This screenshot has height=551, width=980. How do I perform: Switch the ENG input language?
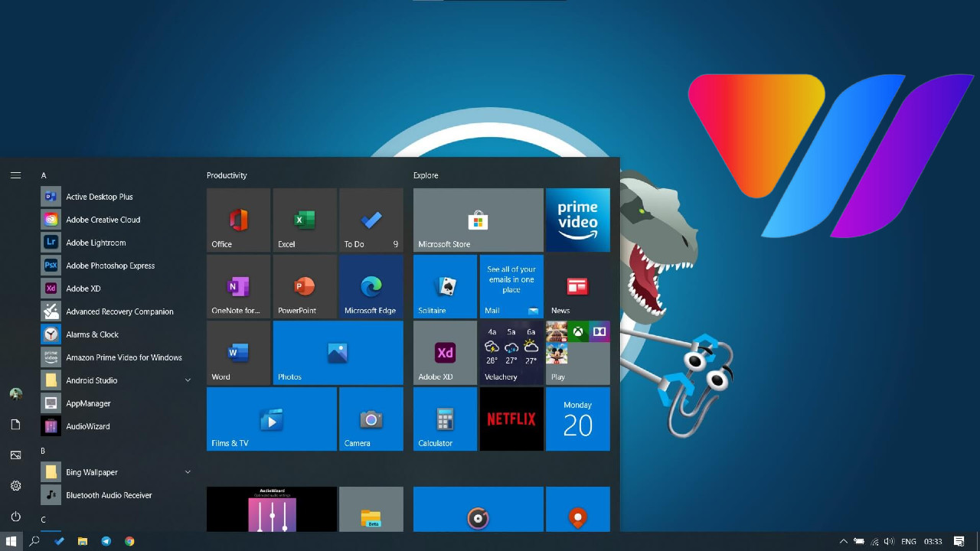pos(909,541)
